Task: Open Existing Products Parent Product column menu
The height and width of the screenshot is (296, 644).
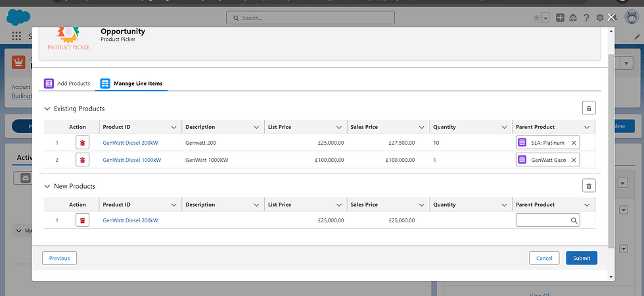Action: click(586, 128)
